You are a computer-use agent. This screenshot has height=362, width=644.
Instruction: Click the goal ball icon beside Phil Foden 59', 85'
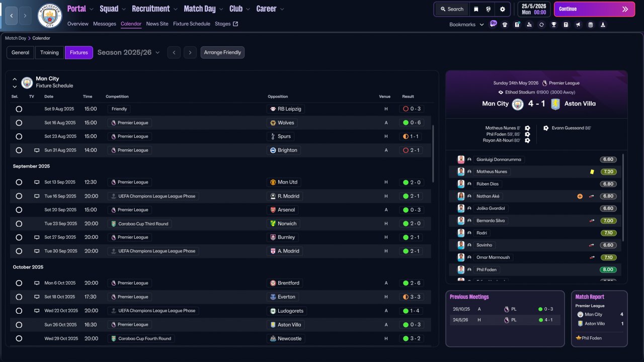[527, 134]
